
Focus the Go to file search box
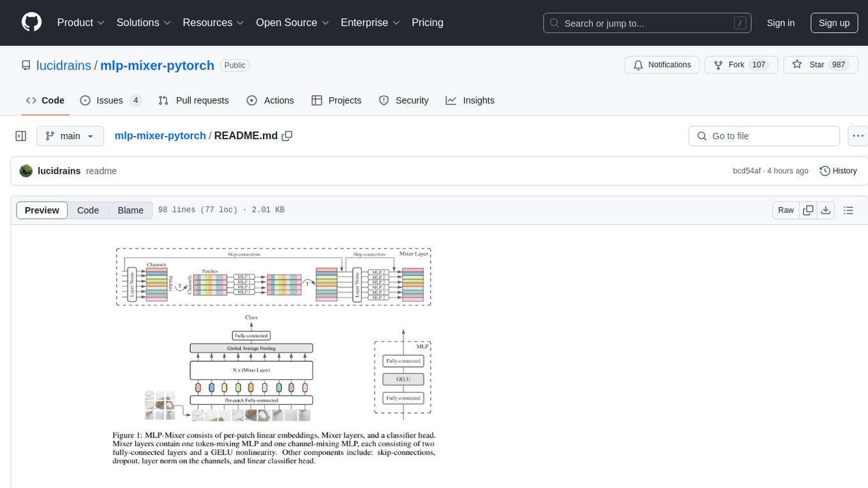click(764, 136)
